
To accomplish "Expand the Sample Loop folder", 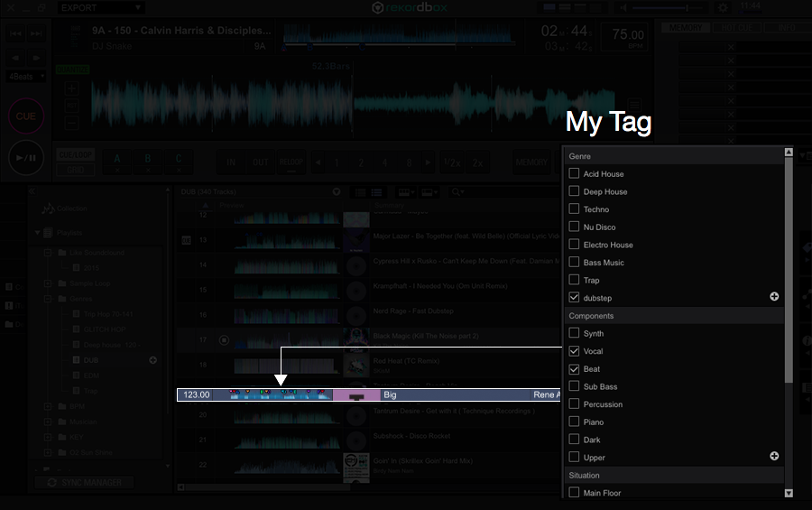I will click(48, 283).
